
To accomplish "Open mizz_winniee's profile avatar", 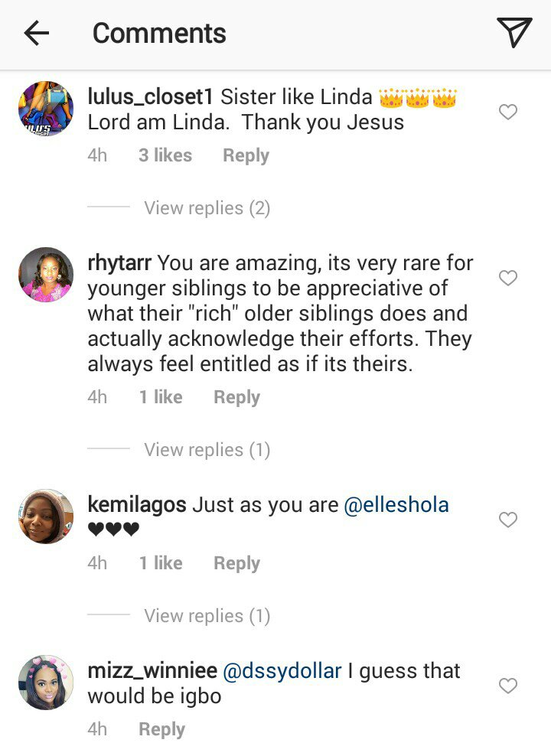I will (x=46, y=683).
